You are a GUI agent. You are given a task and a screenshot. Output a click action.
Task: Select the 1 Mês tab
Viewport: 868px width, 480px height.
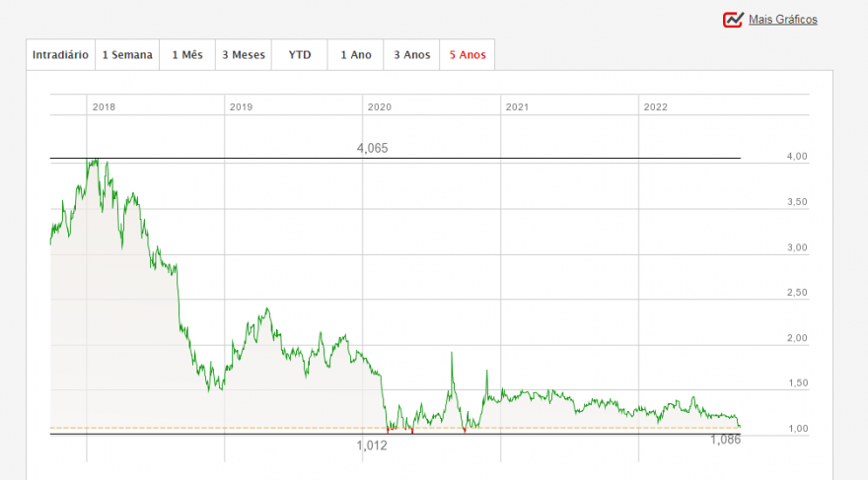187,55
